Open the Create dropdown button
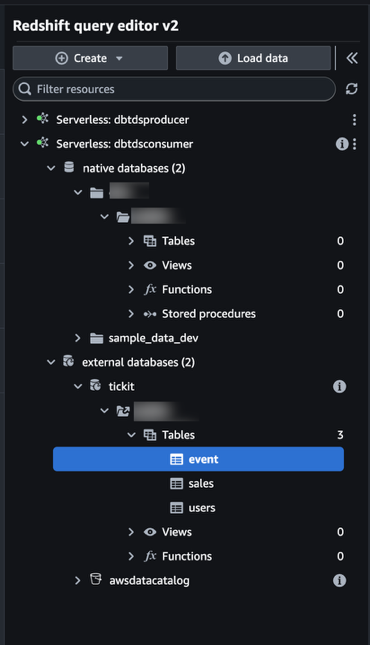Screen dimensions: 370x645 tap(90, 58)
